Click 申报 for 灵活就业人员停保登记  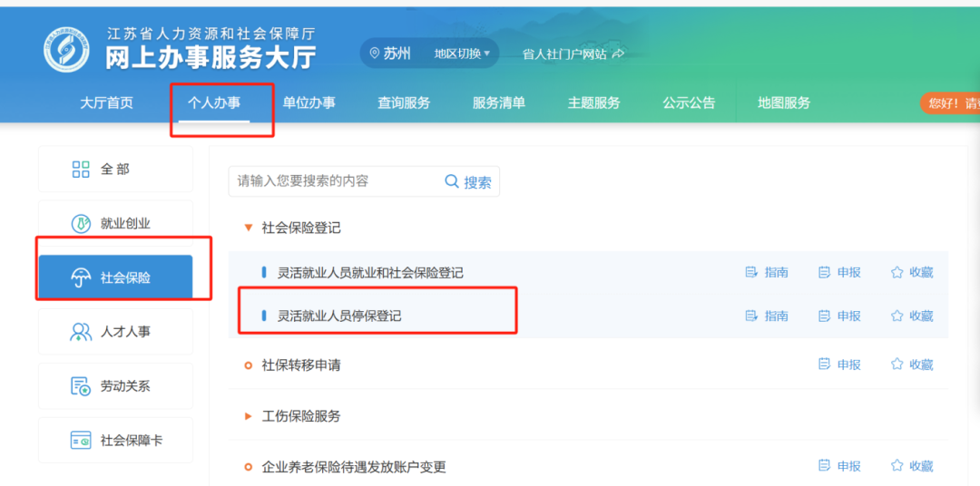(x=840, y=316)
